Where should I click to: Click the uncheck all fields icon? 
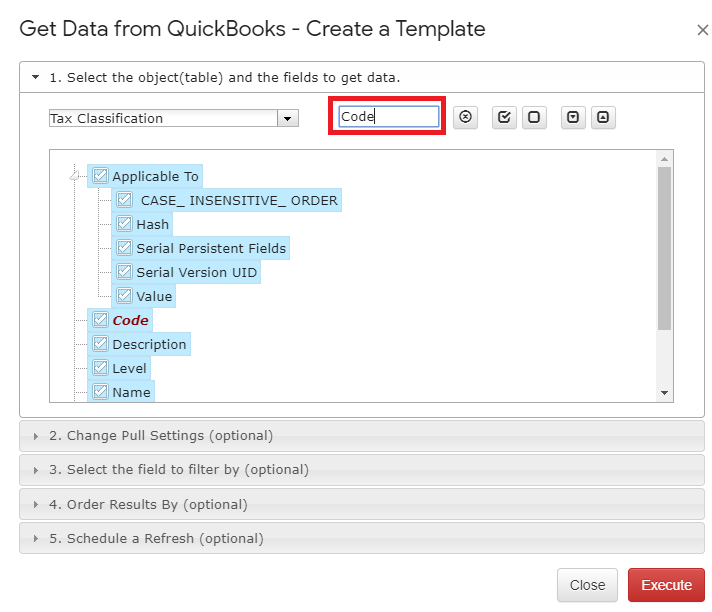coord(534,118)
